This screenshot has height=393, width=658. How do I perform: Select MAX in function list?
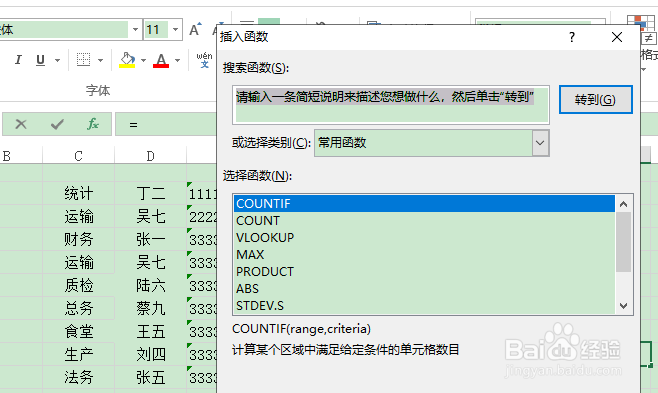[x=424, y=255]
